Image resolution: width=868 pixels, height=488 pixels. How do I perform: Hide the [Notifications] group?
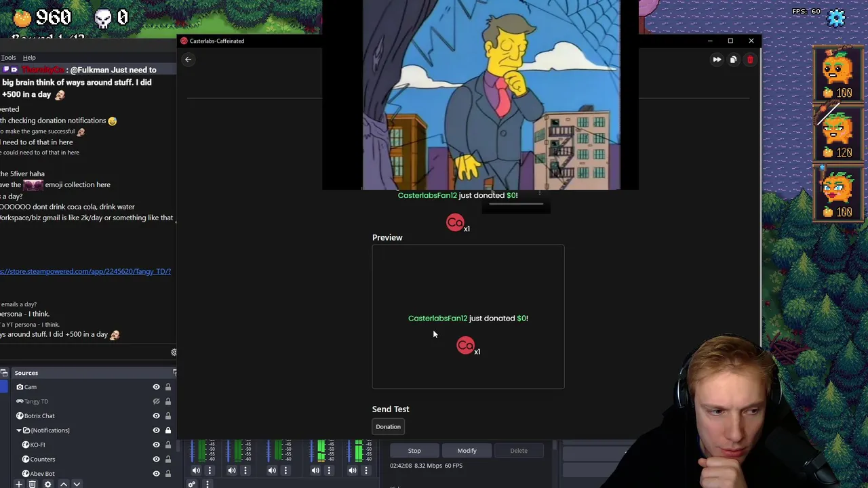[156, 430]
